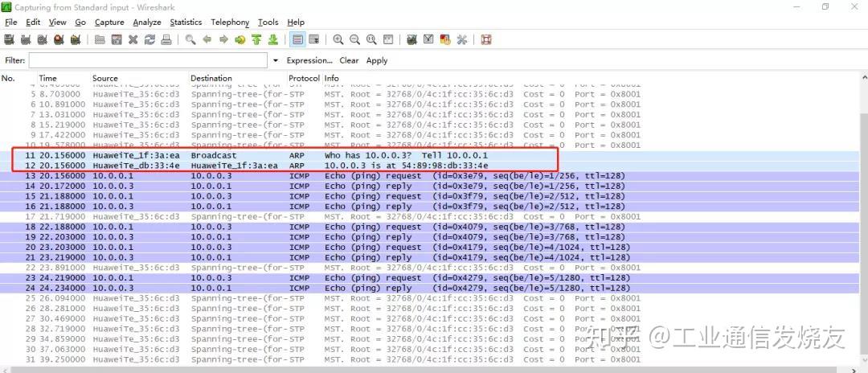Open help via lifebuoy icon
This screenshot has height=373, width=868.
[486, 40]
